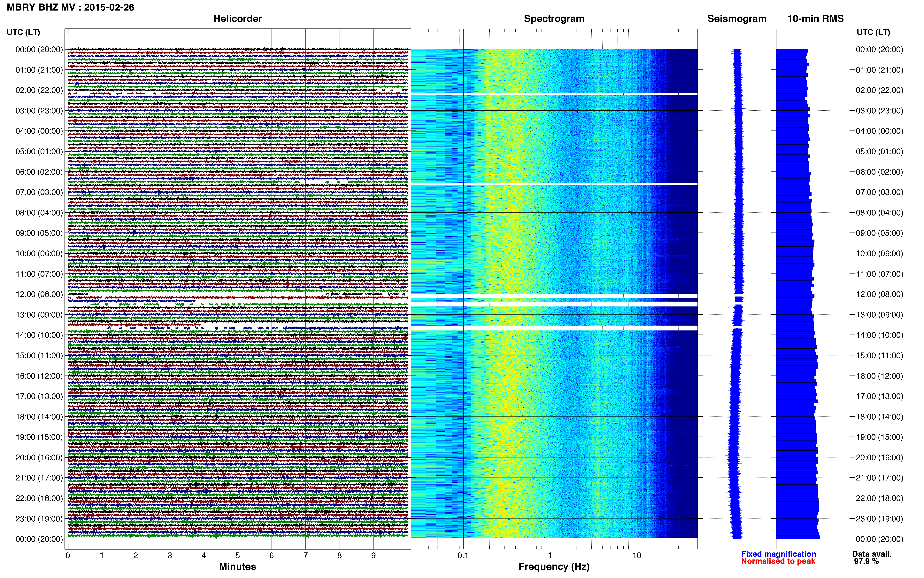
Task: Select the 'Helicorder' panel heading
Action: pos(238,19)
